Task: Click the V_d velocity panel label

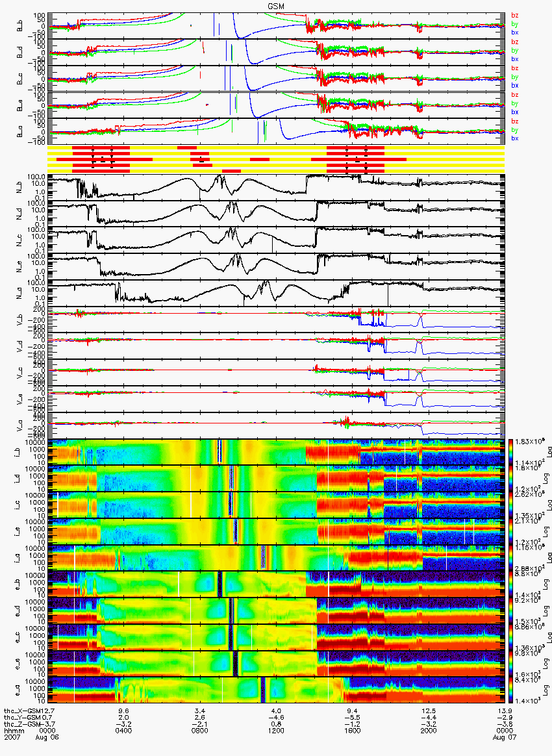Action: pos(20,346)
